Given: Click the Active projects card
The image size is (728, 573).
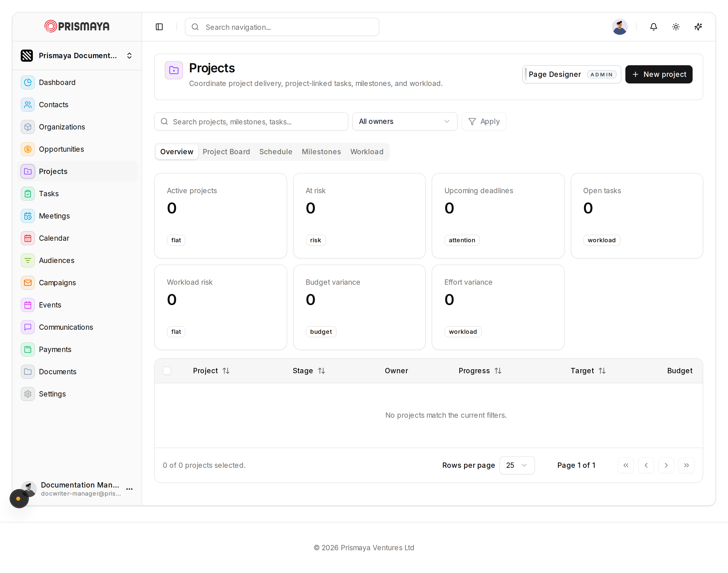Looking at the screenshot, I should point(221,216).
